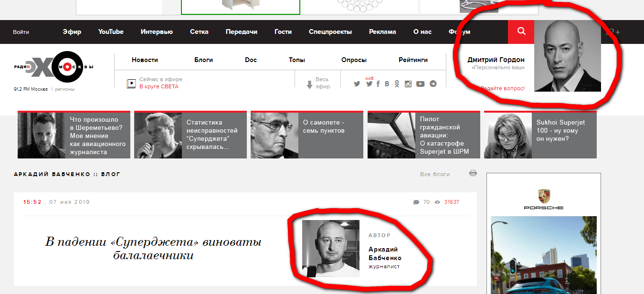The width and height of the screenshot is (644, 294).
Task: Switch to the Рейтинги tab
Action: coord(413,60)
